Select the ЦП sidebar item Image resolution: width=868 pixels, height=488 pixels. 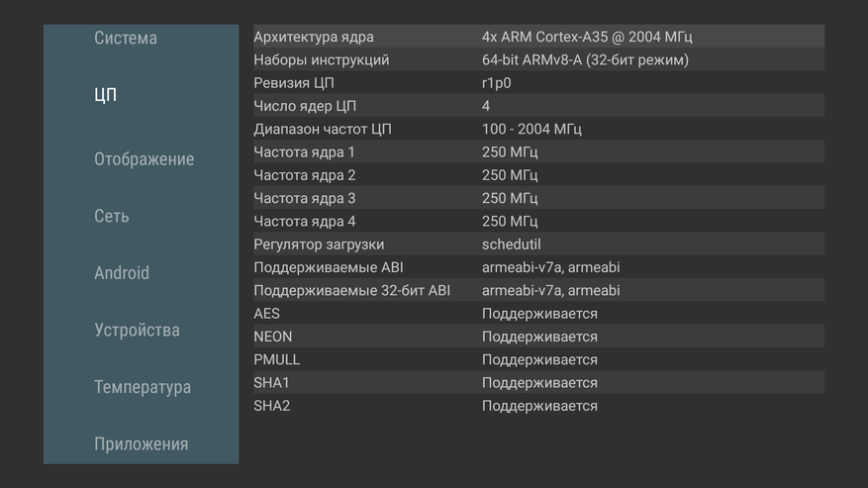pos(106,95)
